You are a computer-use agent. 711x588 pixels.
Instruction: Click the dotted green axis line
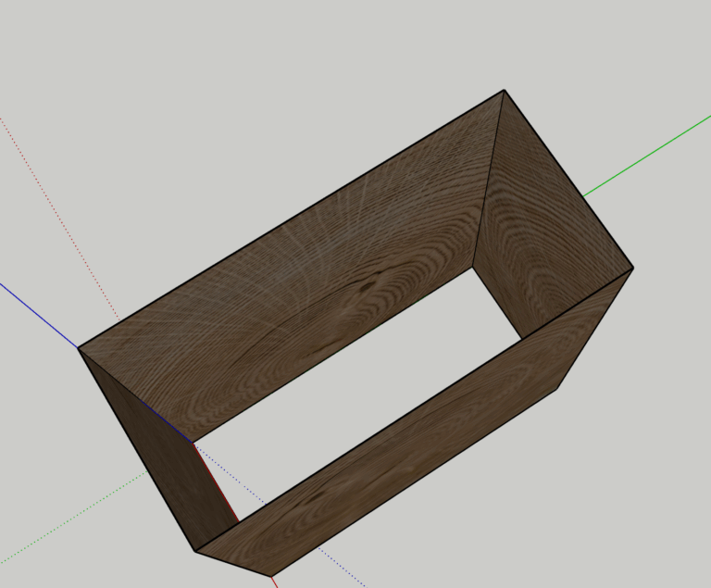[x=72, y=518]
